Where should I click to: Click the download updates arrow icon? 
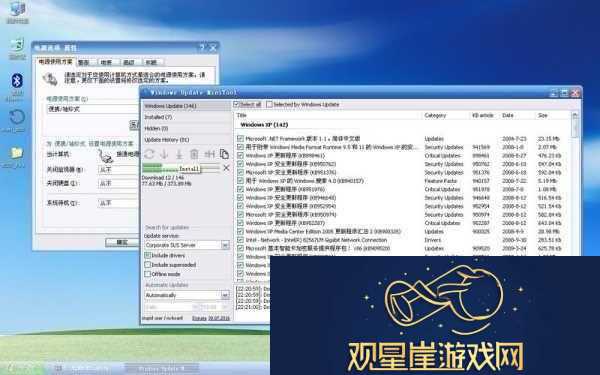tap(164, 154)
